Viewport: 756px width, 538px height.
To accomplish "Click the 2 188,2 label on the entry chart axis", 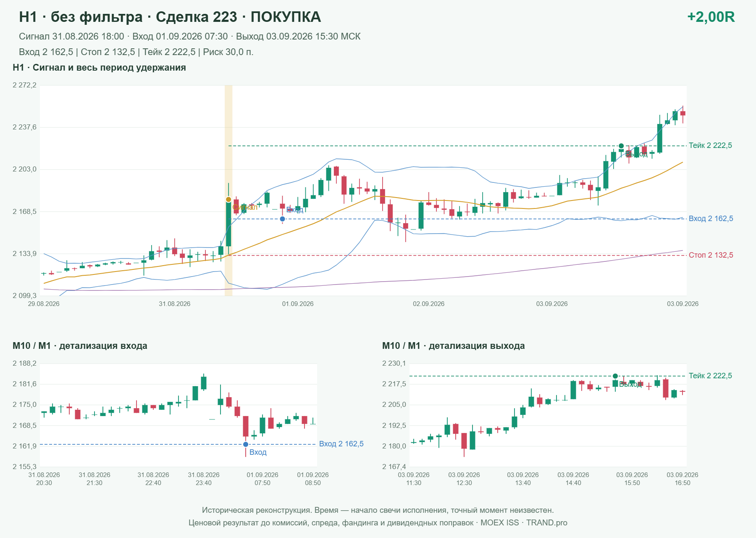I will pos(24,364).
